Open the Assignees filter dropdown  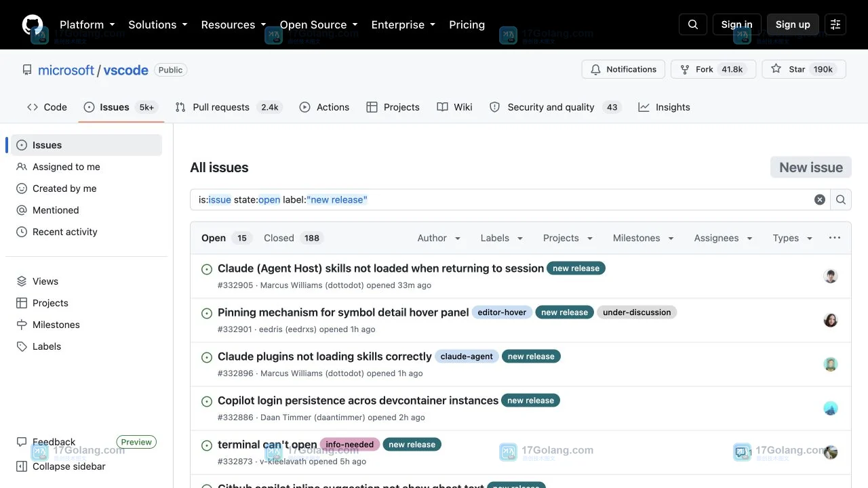point(724,238)
